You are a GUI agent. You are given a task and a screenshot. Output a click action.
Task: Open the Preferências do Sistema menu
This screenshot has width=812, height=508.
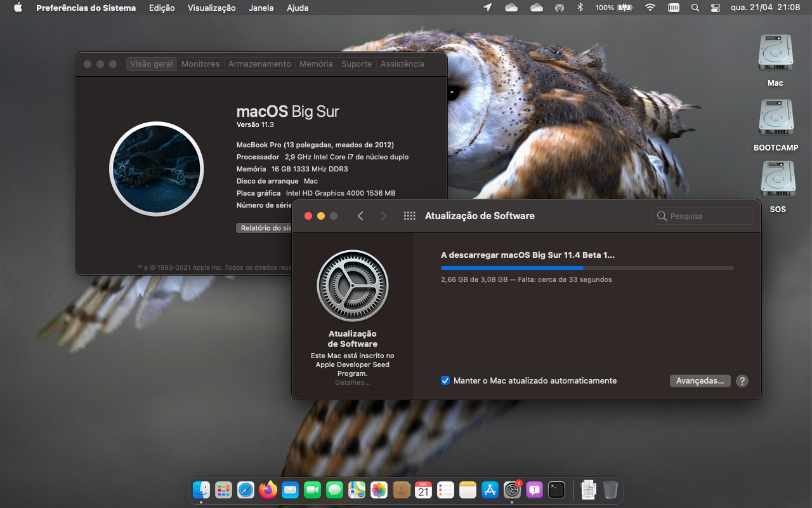tap(86, 8)
